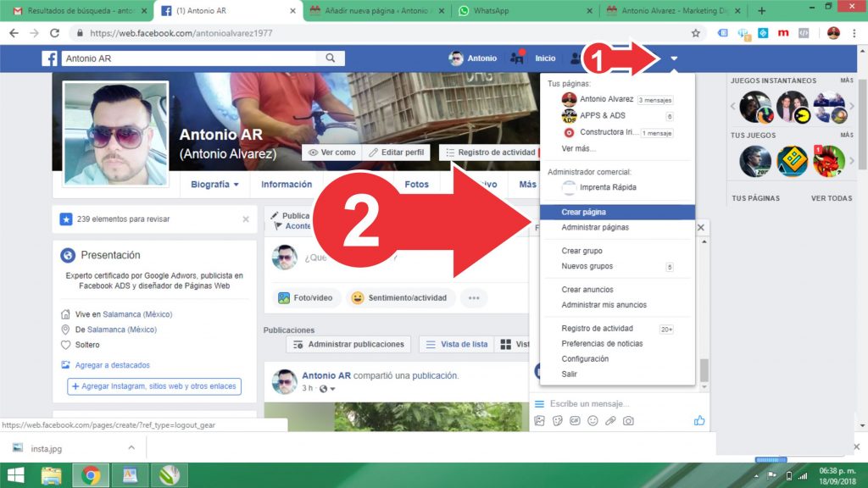Open File Explorer from the taskbar
868x488 pixels.
click(52, 475)
